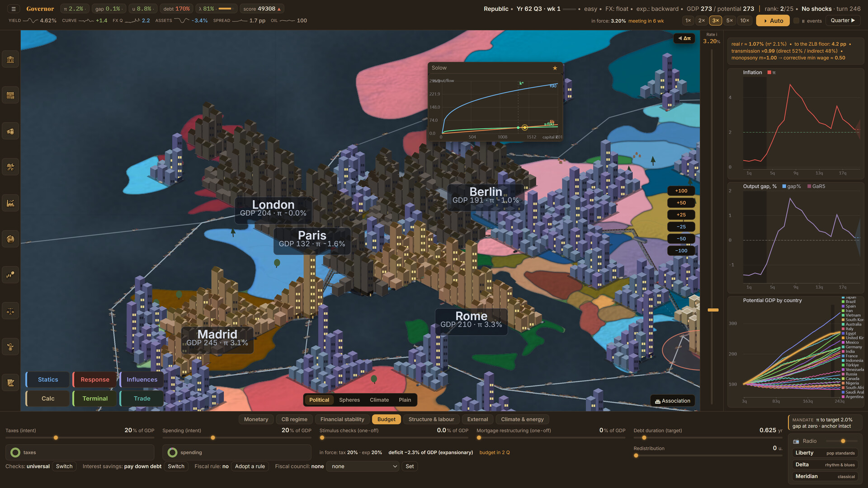868x488 pixels.
Task: Open the hamburger menu icon
Action: 14,9
